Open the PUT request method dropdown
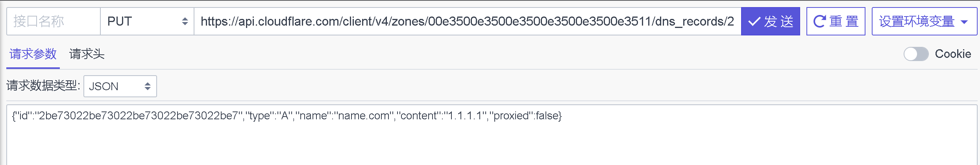 coord(147,21)
